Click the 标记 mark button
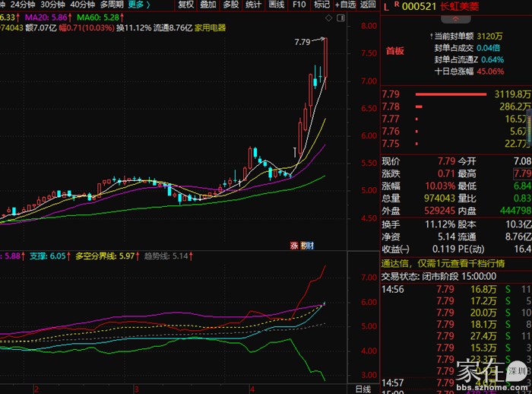Viewport: 532px width, 394px height. [321, 5]
